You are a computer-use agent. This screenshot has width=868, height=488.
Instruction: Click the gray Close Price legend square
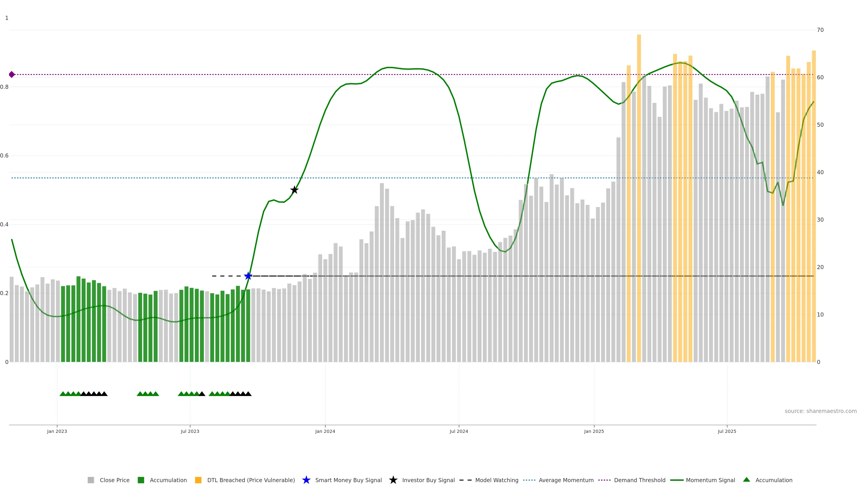(91, 480)
